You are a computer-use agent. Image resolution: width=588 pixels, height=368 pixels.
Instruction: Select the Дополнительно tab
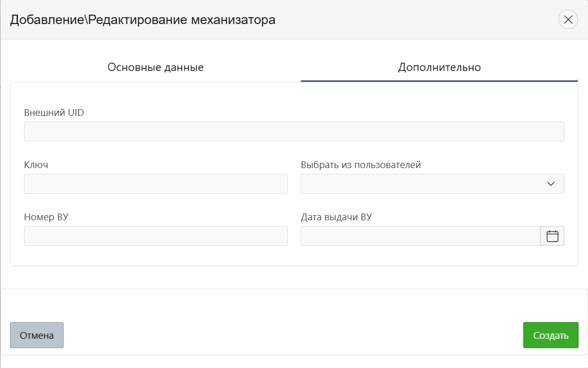tap(439, 67)
